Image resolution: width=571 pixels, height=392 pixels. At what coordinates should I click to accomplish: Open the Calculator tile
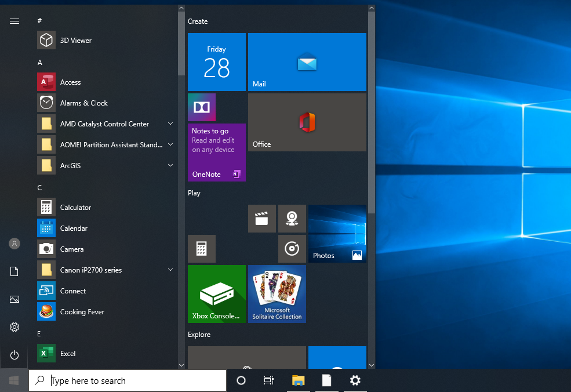coord(201,248)
